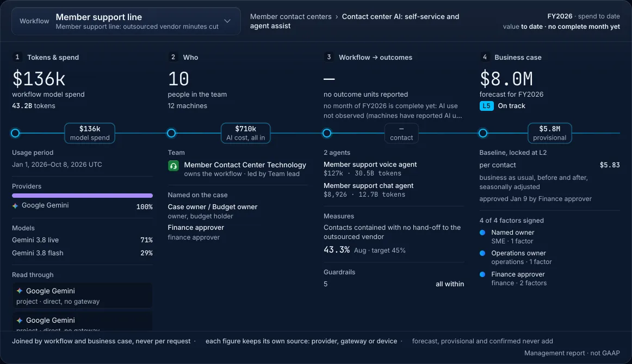Click the step 3 number badge
This screenshot has height=364, width=632.
click(329, 57)
